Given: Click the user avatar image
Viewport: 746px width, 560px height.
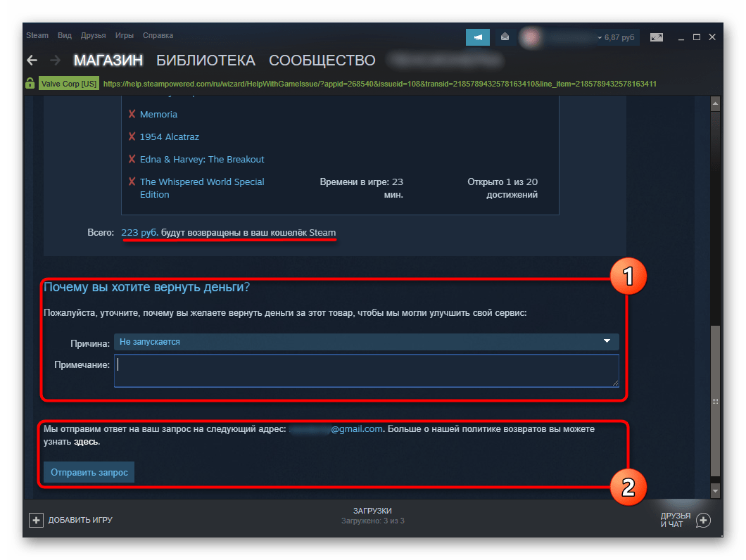Looking at the screenshot, I should (531, 37).
